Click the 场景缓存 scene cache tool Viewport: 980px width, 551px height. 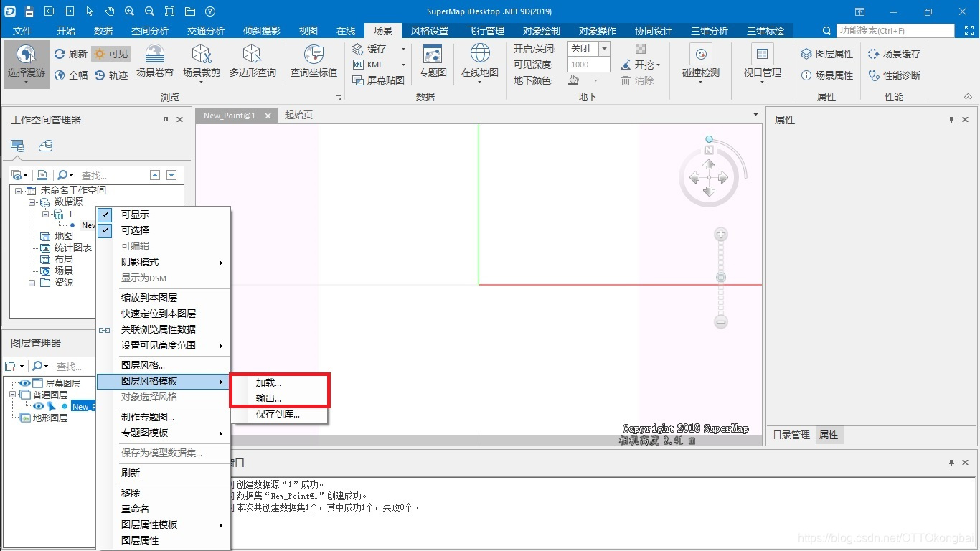tap(894, 54)
